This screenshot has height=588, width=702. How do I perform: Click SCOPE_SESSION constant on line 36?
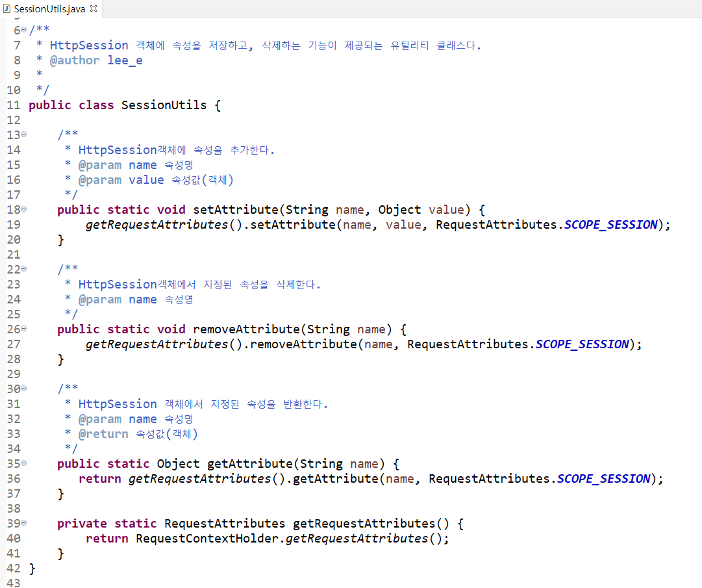point(603,479)
